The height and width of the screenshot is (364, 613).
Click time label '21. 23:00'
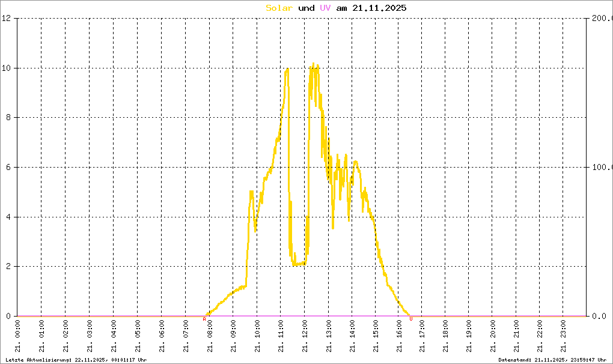(563, 336)
